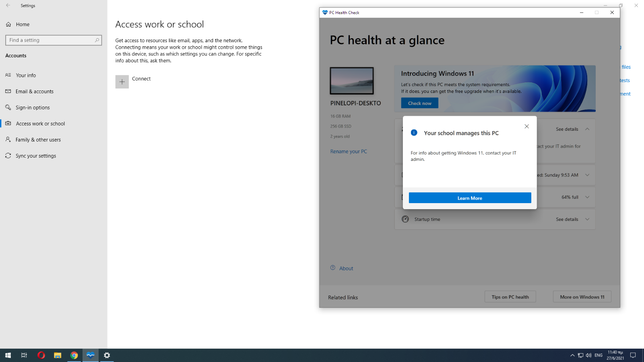Click the PC desktop thumbnail image
The width and height of the screenshot is (644, 362).
(352, 81)
